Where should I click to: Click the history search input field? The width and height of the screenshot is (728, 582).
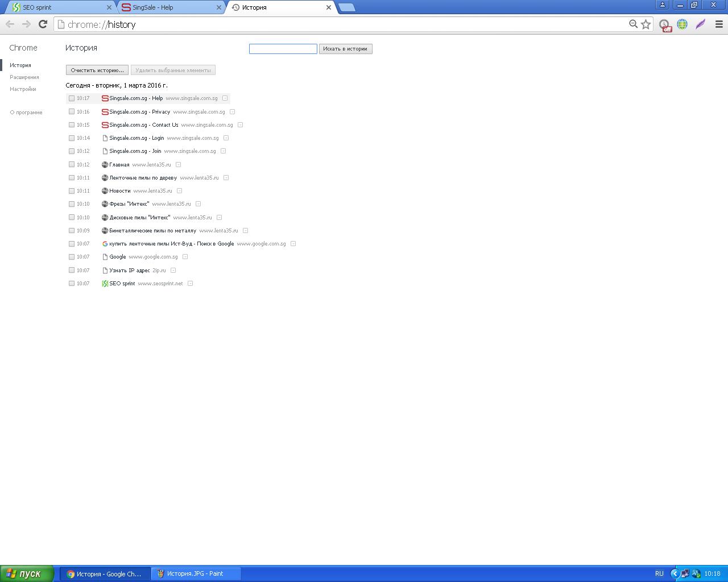pyautogui.click(x=283, y=49)
